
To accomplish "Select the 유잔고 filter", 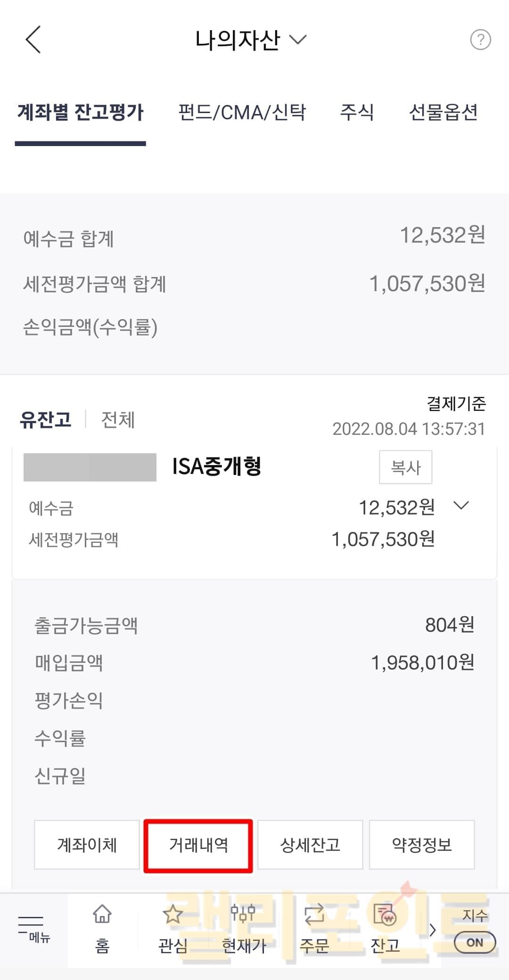I will pyautogui.click(x=46, y=419).
